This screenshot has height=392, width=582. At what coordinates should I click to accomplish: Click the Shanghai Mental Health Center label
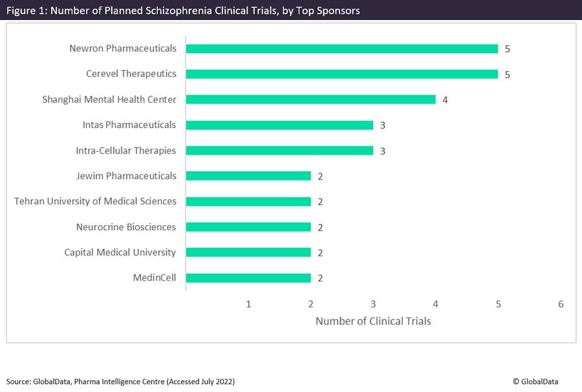109,100
